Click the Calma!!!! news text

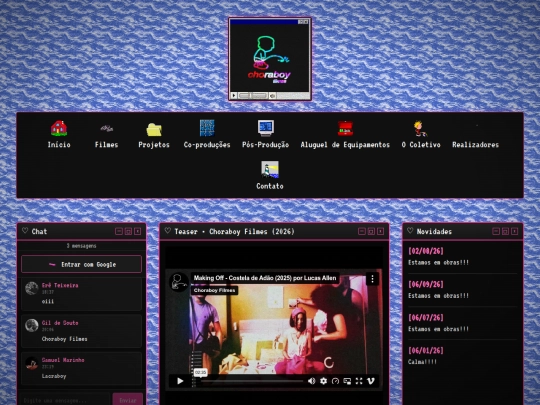pos(422,362)
